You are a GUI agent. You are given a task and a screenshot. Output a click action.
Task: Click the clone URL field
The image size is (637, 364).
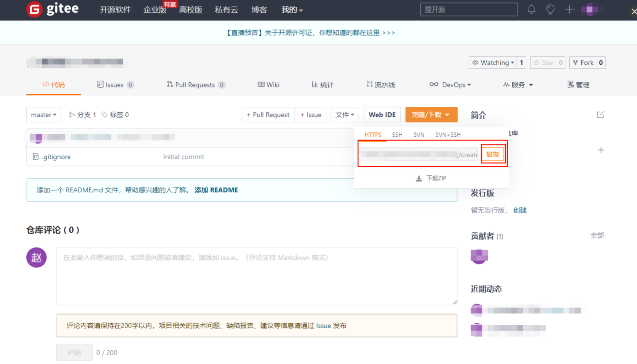tap(419, 155)
